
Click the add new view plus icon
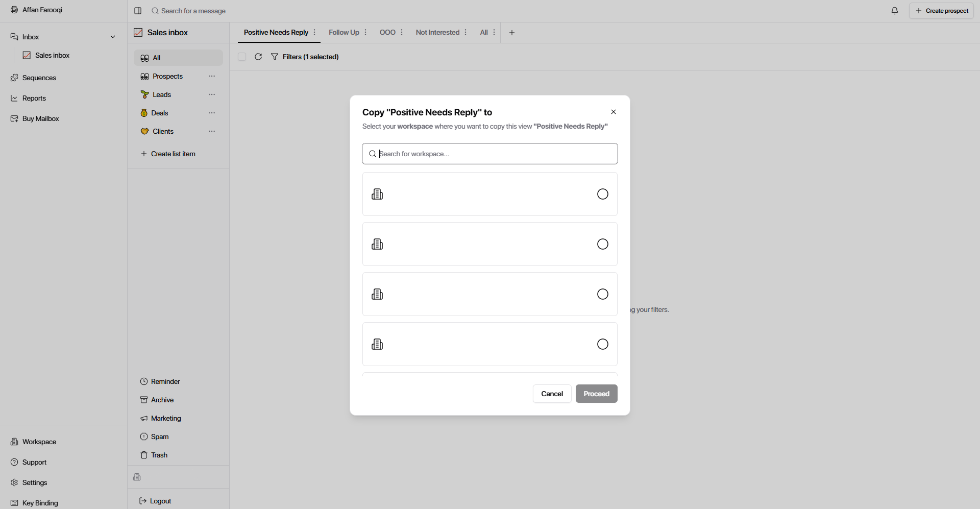tap(511, 33)
